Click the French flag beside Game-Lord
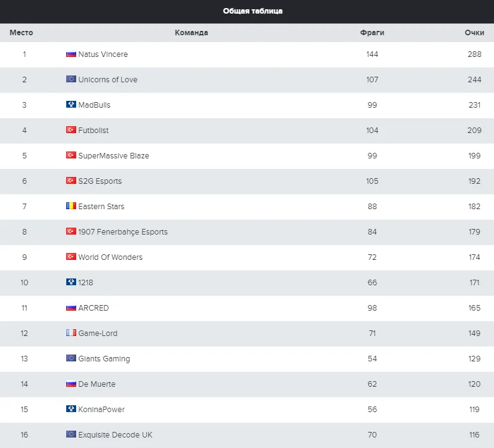Viewport: 494px width, 448px height. (71, 333)
